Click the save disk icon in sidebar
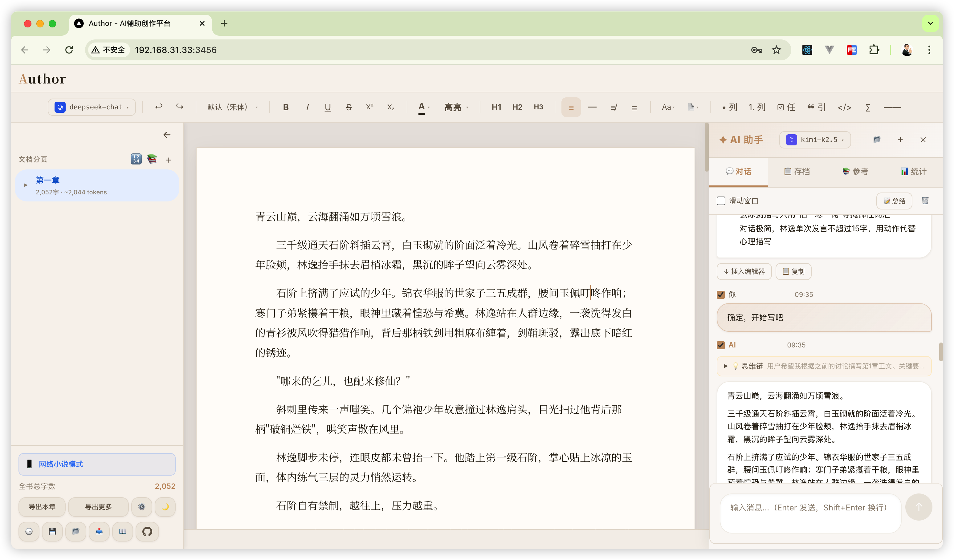Viewport: 954px width, 560px height. pyautogui.click(x=52, y=532)
